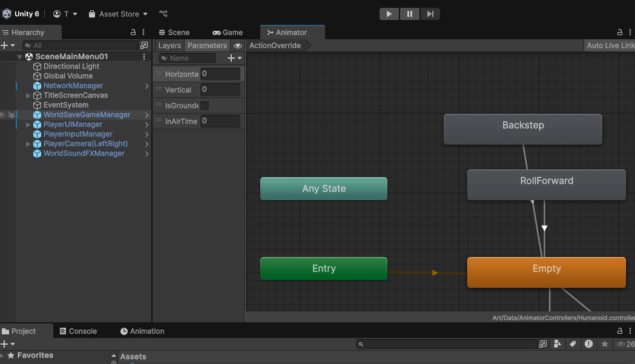Select the Parameters tab
The image size is (635, 364).
(x=208, y=45)
